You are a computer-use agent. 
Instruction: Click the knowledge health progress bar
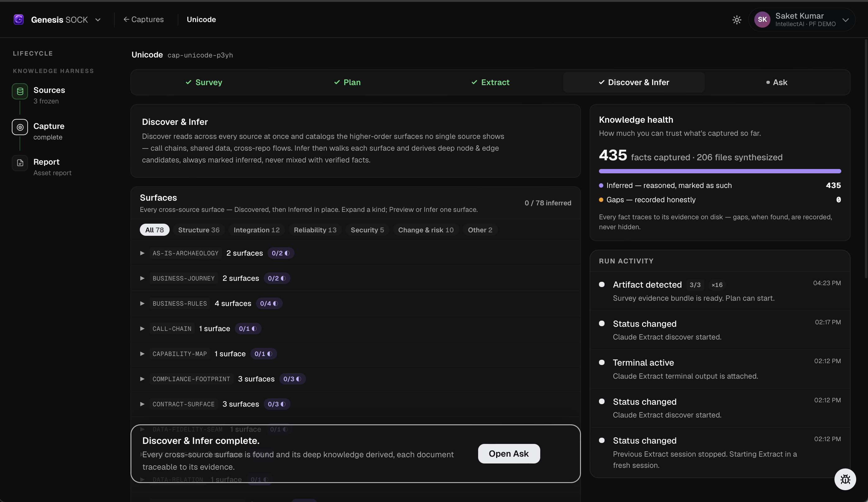pyautogui.click(x=720, y=171)
